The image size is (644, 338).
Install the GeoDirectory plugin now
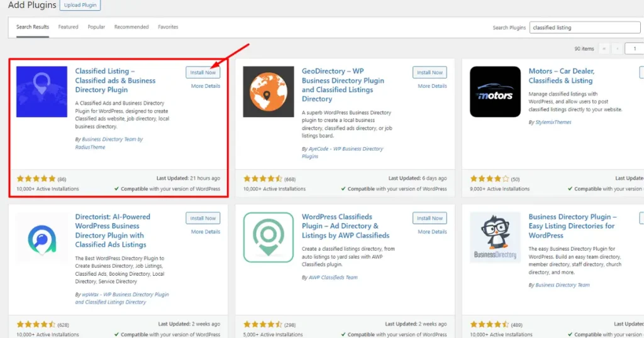coord(430,72)
